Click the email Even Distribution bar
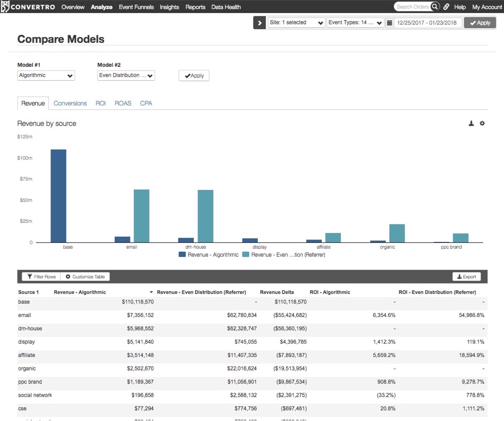 [x=141, y=216]
